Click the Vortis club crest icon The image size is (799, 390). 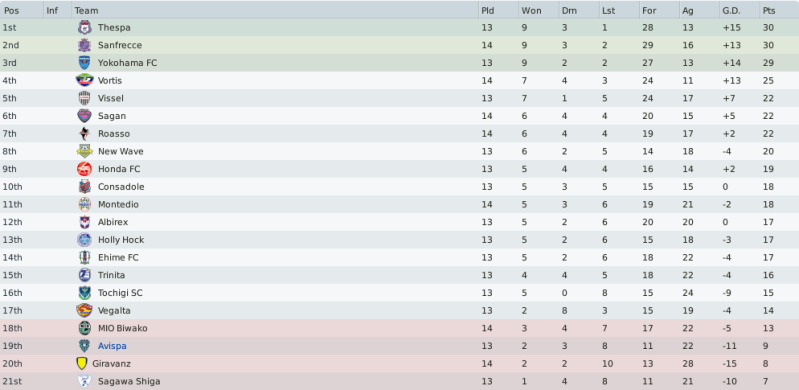(85, 81)
